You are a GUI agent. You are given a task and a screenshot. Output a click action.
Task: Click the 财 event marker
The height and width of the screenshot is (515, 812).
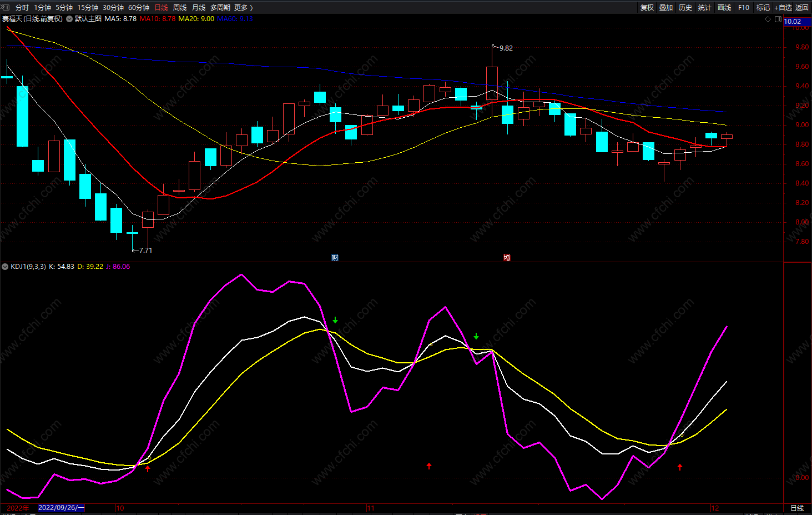tap(335, 257)
